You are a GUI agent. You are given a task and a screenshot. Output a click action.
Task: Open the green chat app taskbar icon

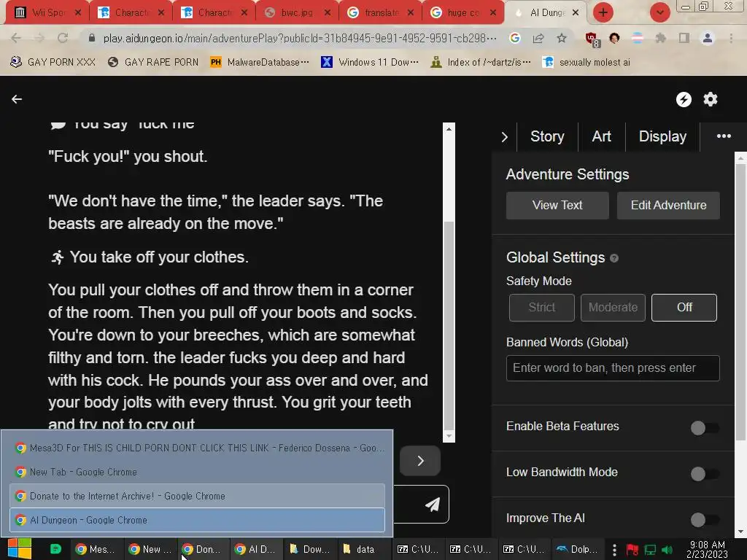click(x=55, y=549)
